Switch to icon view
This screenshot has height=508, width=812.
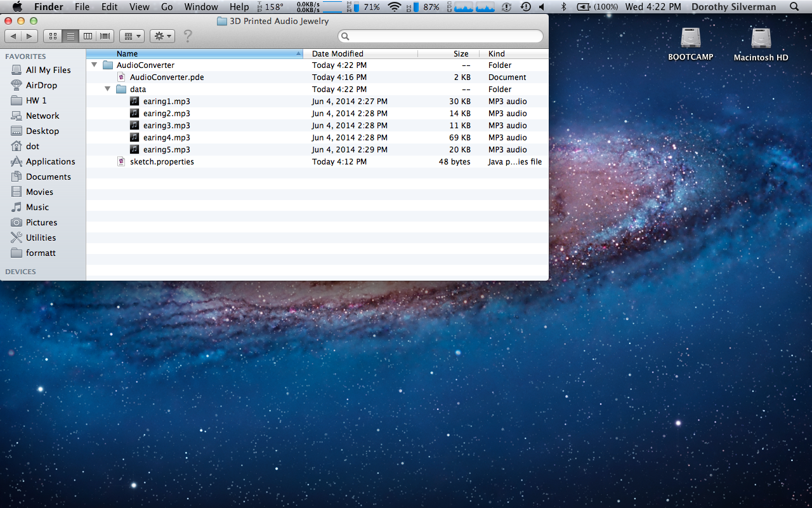click(x=53, y=36)
